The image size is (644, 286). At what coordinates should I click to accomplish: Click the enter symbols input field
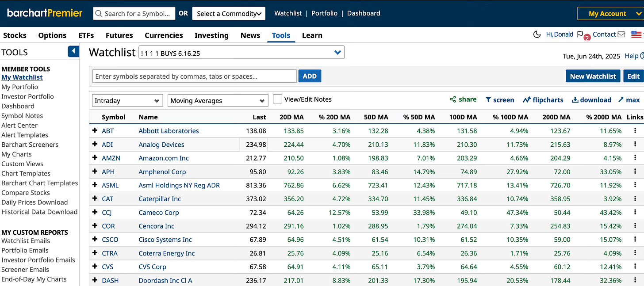[194, 76]
